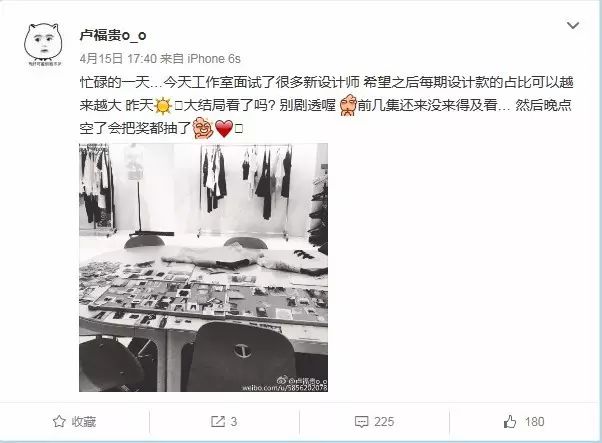The height and width of the screenshot is (443, 602).
Task: Open 卢福贵o_o username profile link
Action: pyautogui.click(x=112, y=35)
